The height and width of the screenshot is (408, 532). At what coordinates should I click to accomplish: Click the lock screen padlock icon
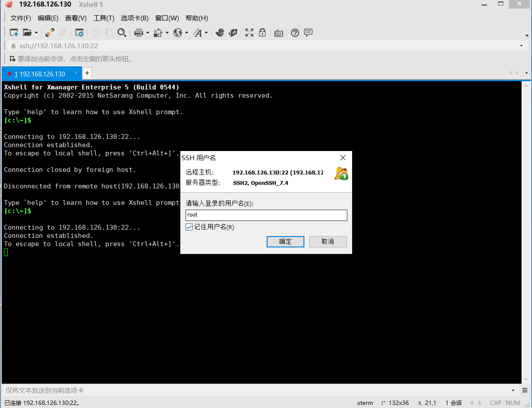pyautogui.click(x=262, y=33)
